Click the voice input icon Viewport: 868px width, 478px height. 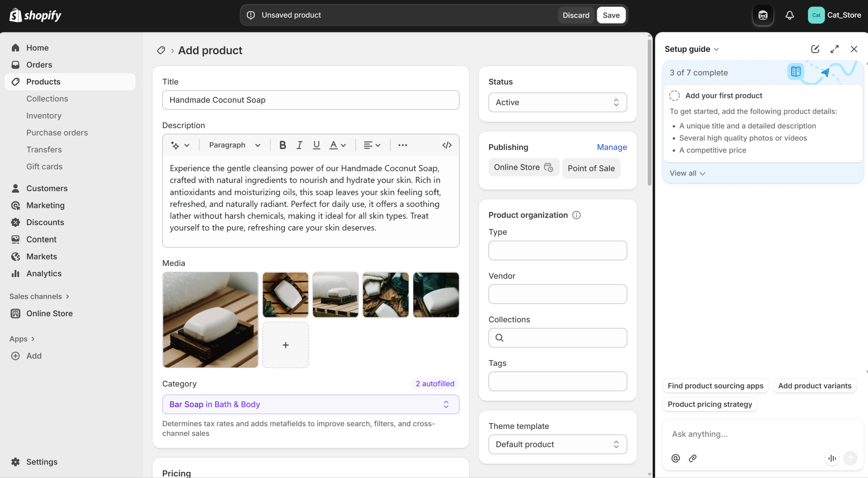(x=832, y=458)
